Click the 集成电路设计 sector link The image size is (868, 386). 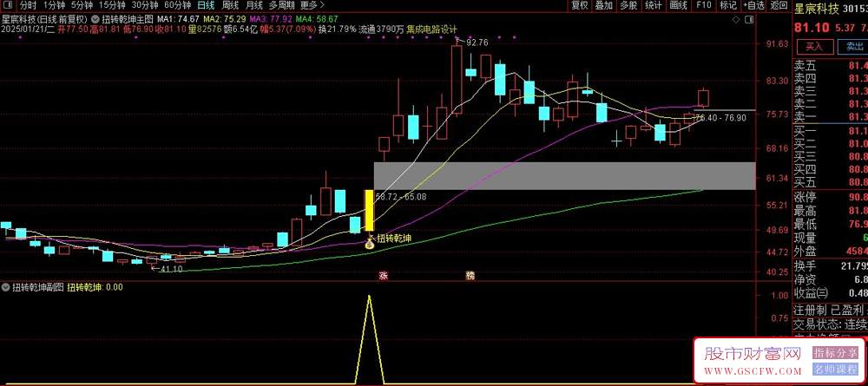tap(431, 29)
